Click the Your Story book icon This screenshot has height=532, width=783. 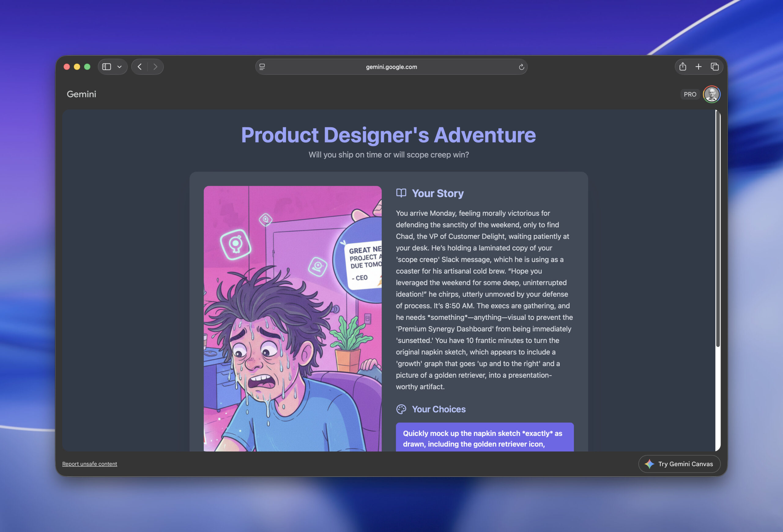point(401,193)
